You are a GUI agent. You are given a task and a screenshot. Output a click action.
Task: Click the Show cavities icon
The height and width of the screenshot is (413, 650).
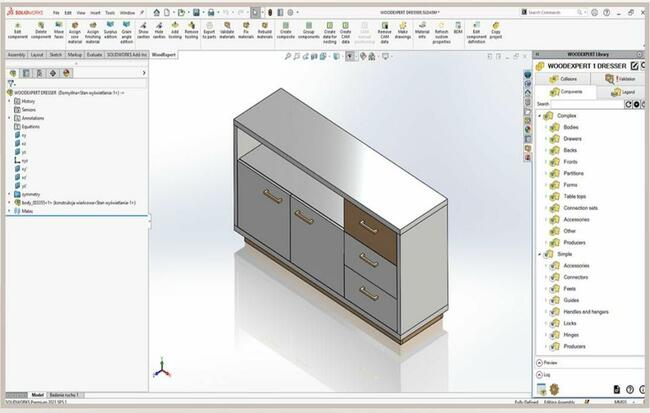(x=143, y=31)
